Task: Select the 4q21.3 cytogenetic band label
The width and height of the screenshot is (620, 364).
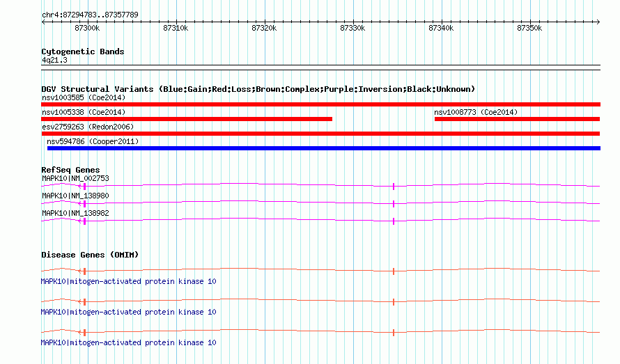Action: point(54,60)
